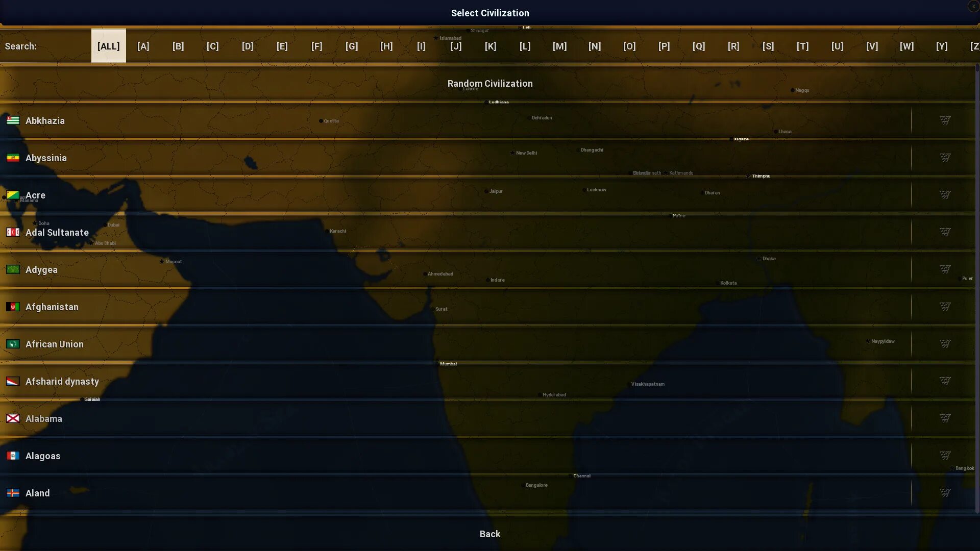Open Wikipedia icon for Alabama

point(945,418)
